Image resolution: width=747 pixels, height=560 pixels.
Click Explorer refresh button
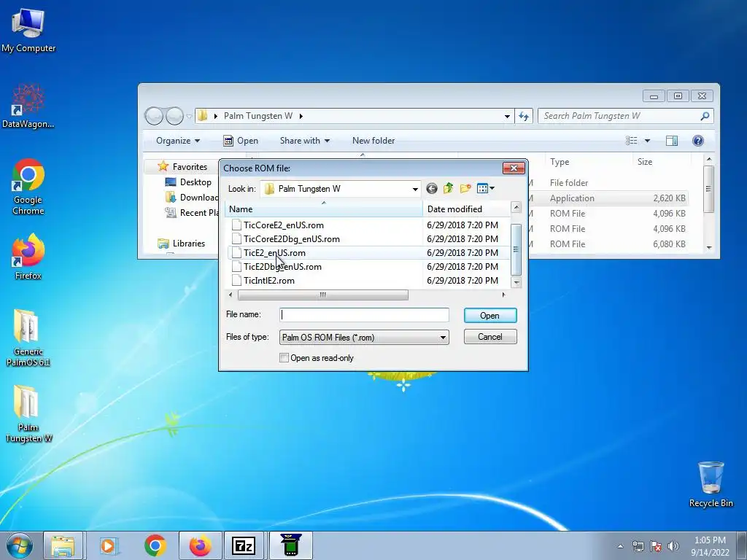coord(524,116)
